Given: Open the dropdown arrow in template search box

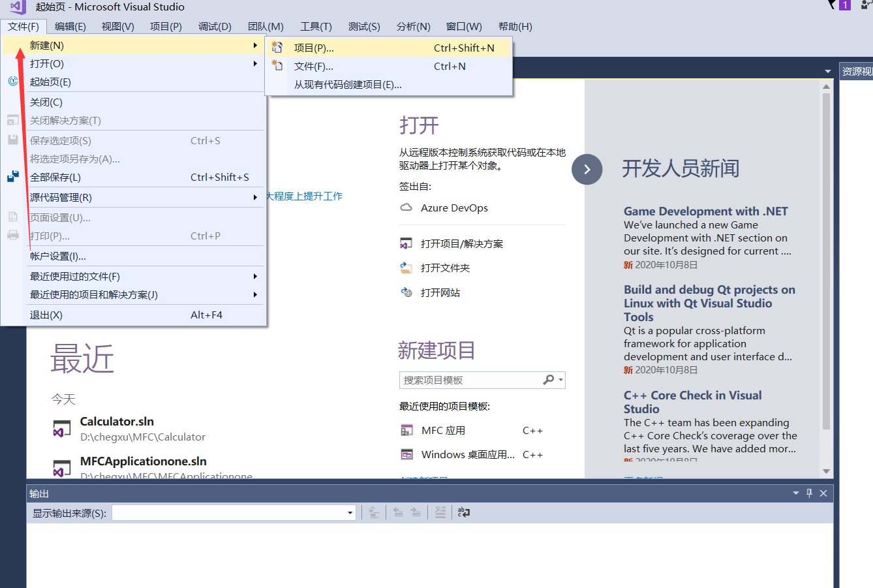Looking at the screenshot, I should click(560, 380).
